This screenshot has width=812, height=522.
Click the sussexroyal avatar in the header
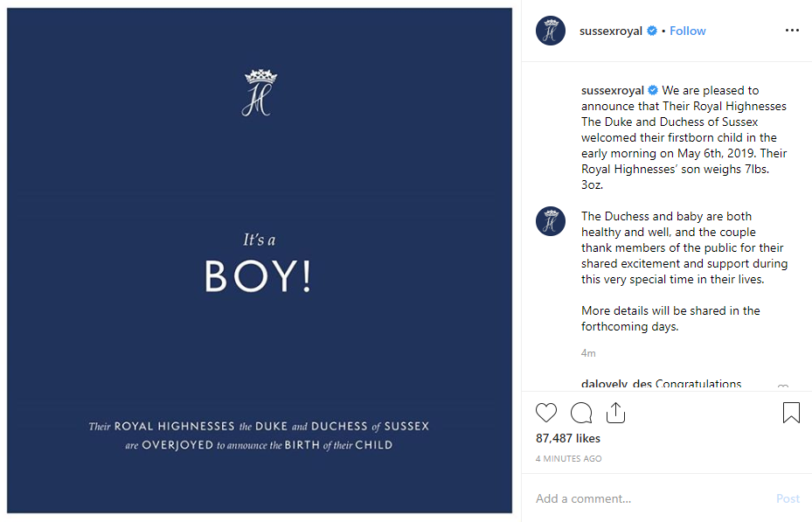click(551, 31)
